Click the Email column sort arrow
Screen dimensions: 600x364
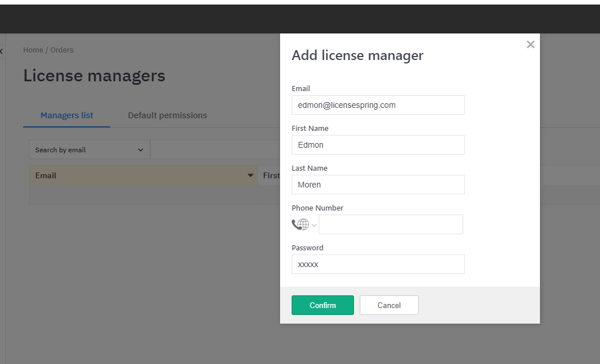[x=251, y=175]
